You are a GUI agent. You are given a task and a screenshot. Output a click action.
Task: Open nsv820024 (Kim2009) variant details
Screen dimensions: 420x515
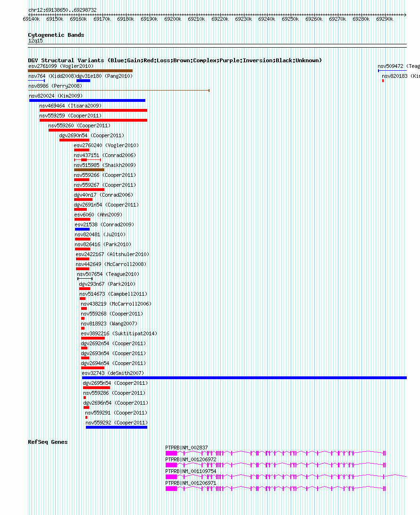[x=56, y=96]
